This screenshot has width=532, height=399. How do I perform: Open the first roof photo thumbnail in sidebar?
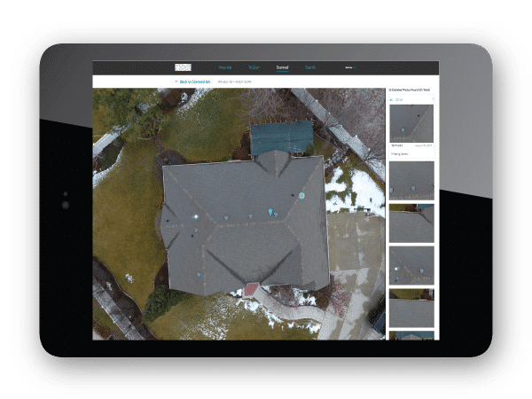411,123
